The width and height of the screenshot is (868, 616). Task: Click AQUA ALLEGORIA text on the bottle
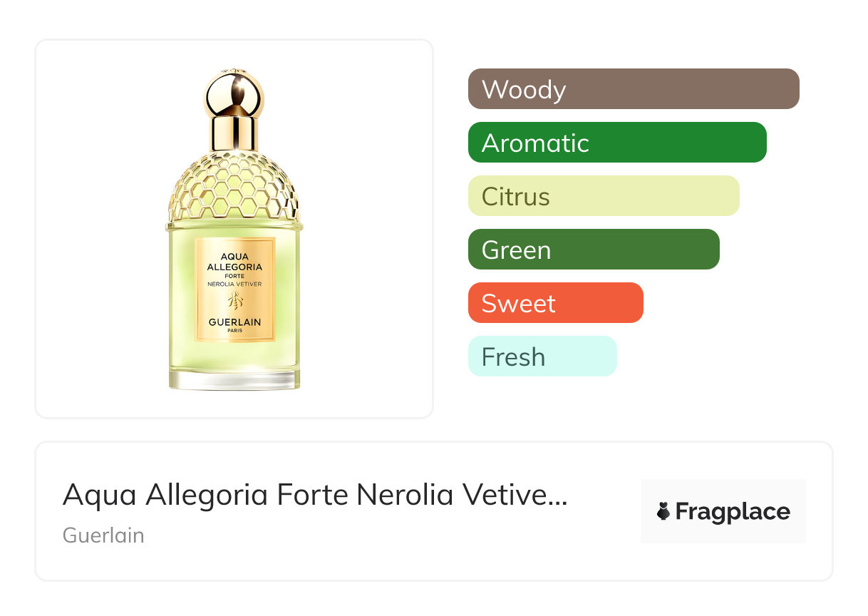[234, 262]
